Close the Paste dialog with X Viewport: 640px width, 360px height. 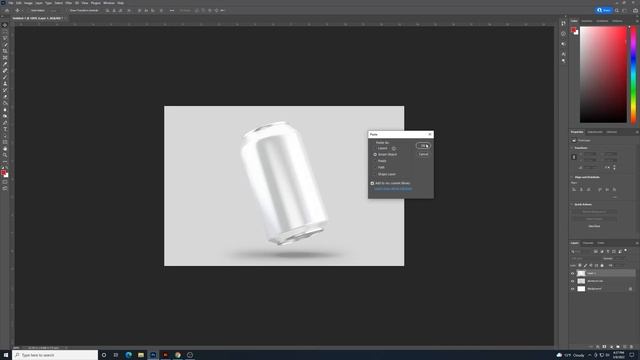click(429, 134)
